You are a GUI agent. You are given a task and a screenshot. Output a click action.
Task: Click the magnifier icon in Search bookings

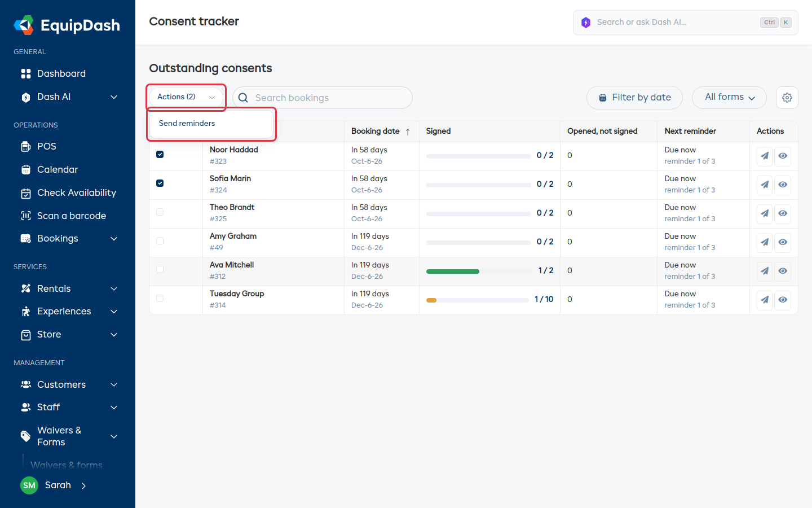point(243,98)
